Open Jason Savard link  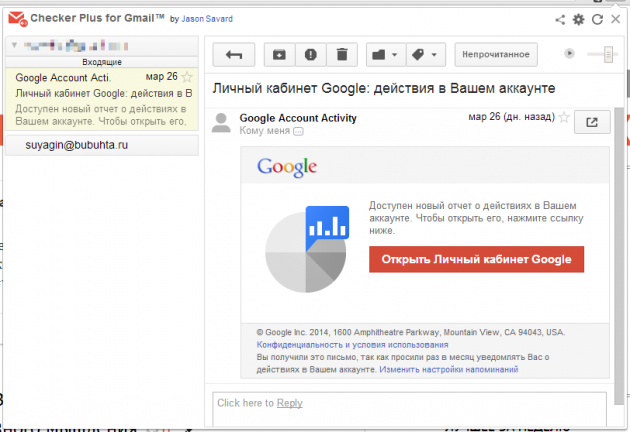point(207,19)
